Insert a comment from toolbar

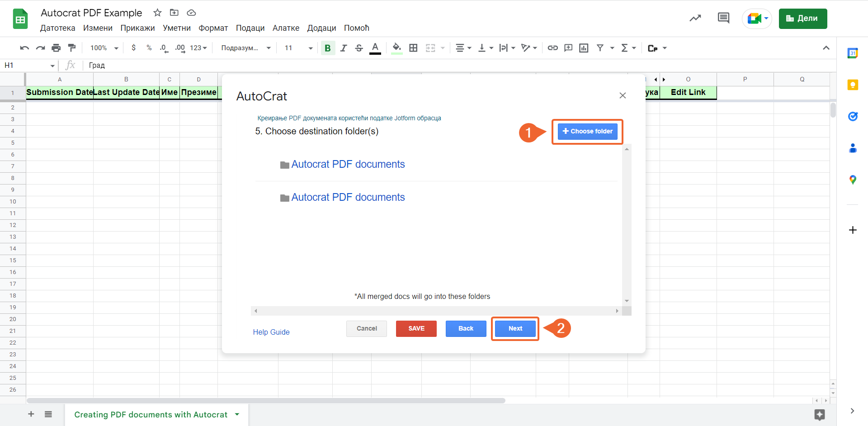tap(568, 48)
